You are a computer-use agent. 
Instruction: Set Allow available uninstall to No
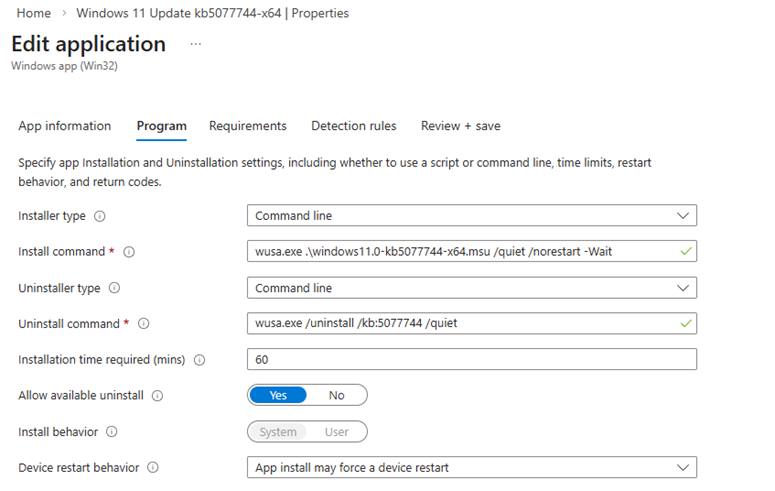(x=336, y=396)
